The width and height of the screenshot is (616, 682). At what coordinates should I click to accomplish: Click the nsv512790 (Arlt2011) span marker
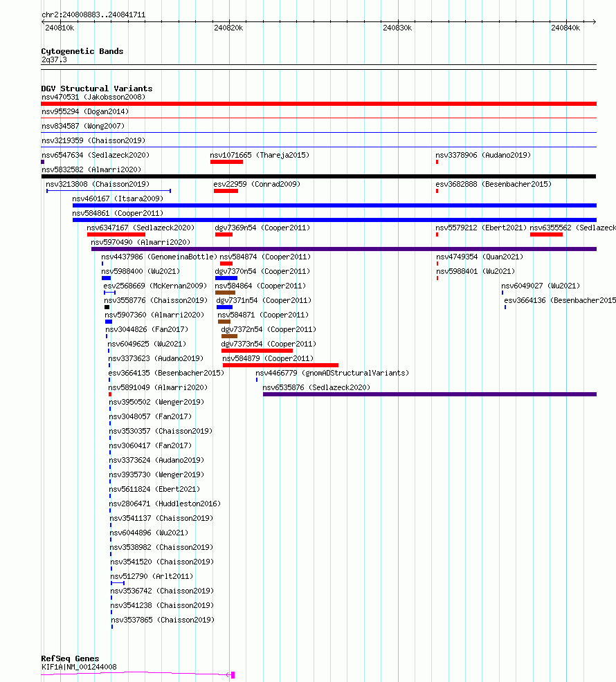point(118,583)
